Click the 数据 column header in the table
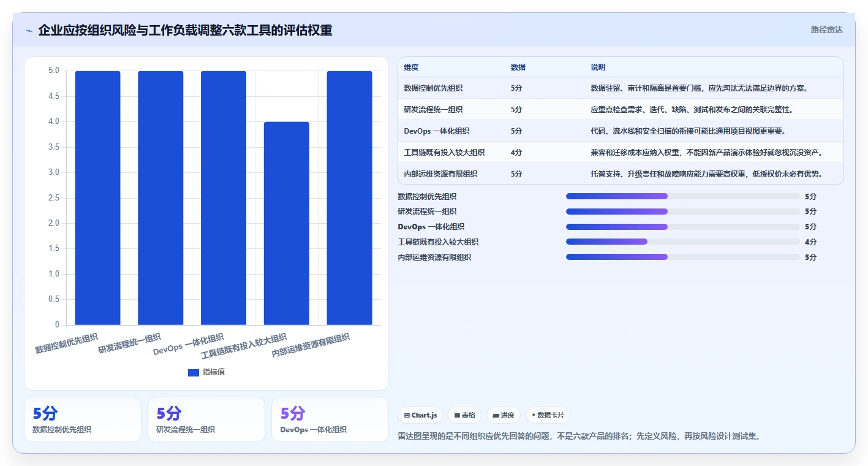This screenshot has height=466, width=868. (518, 67)
